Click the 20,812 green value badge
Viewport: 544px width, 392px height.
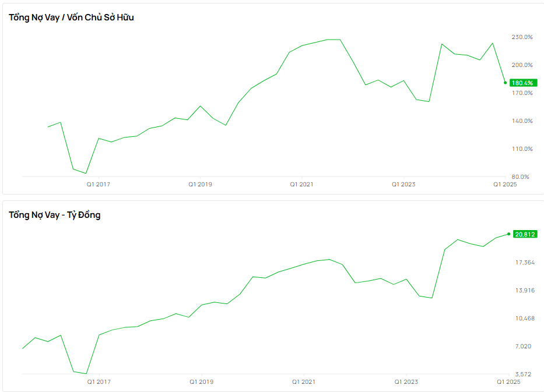(x=524, y=234)
